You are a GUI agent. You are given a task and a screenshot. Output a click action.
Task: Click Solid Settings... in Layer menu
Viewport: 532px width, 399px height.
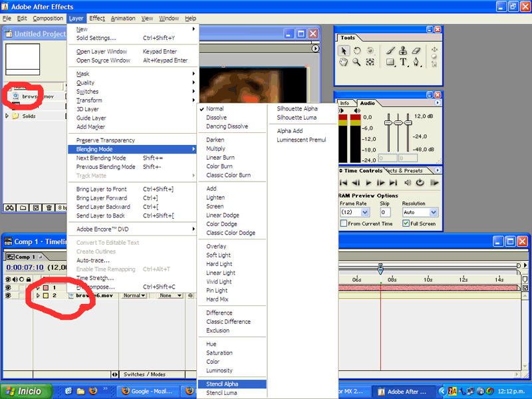coord(132,38)
